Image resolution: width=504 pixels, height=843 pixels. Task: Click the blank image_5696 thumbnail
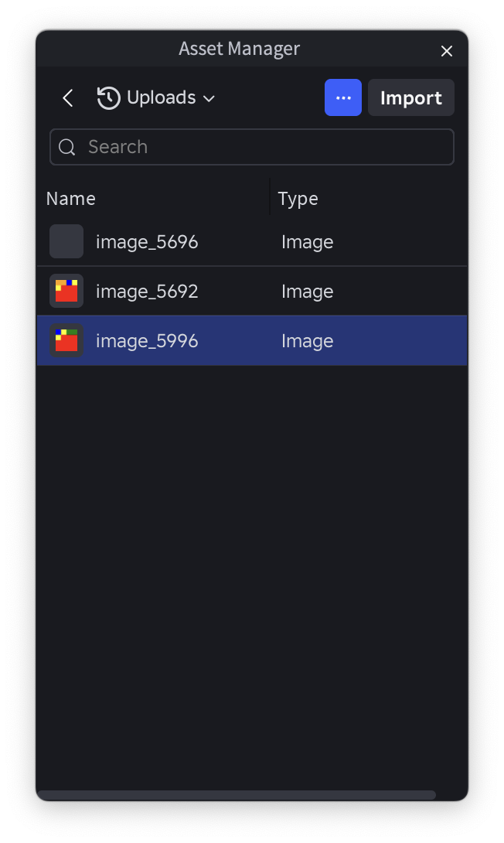tap(66, 241)
